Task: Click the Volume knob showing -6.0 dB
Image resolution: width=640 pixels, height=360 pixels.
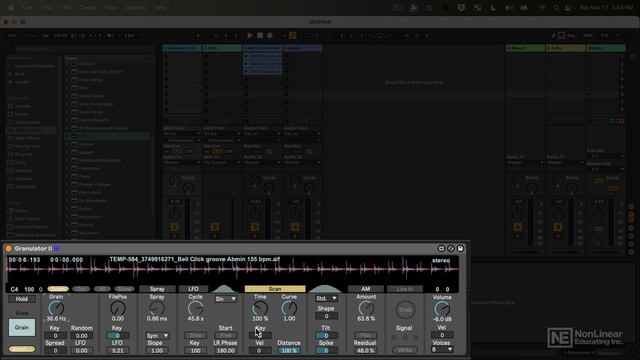Action: [x=442, y=309]
